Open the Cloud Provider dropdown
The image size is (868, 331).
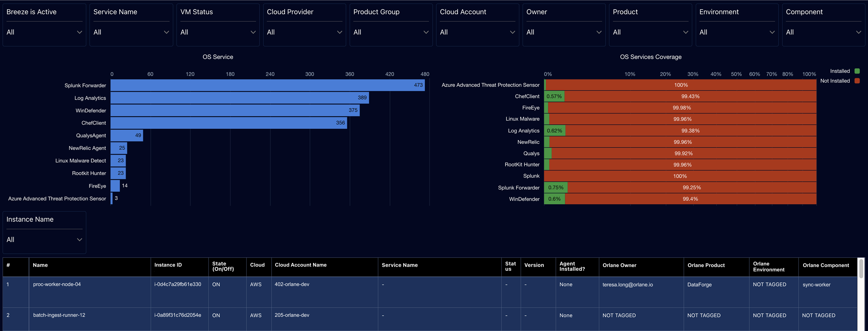pyautogui.click(x=304, y=32)
